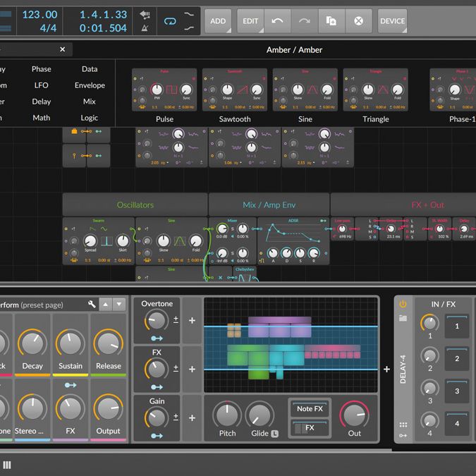Image resolution: width=476 pixels, height=476 pixels.
Task: Click the Low-pass 698 Hz cutoff knob
Action: (x=342, y=229)
